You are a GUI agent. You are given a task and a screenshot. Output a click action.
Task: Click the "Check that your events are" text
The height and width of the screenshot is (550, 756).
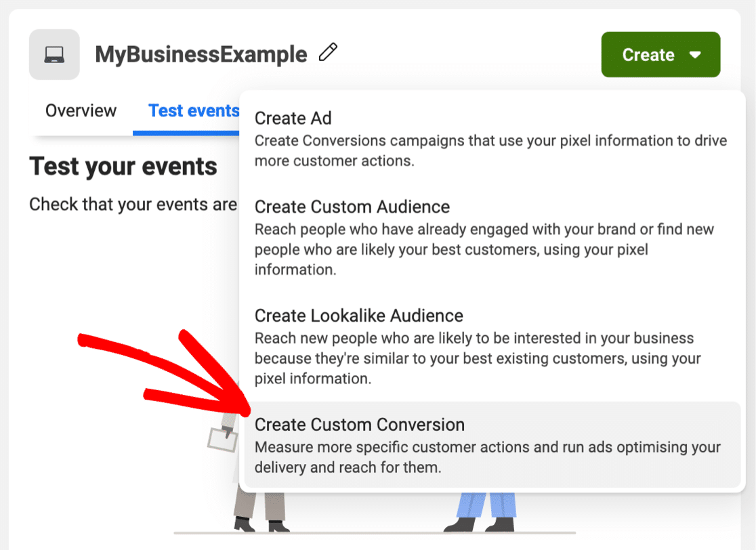click(x=133, y=205)
